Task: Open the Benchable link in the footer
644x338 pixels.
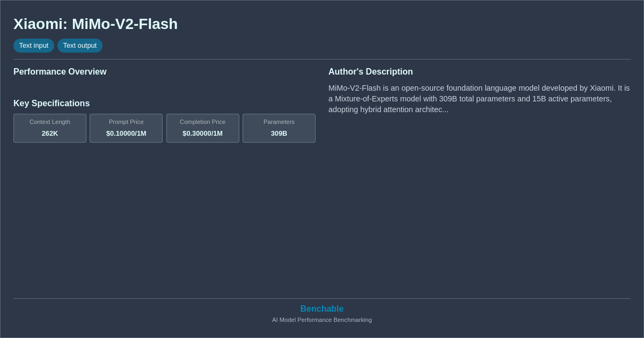Action: pyautogui.click(x=321, y=309)
